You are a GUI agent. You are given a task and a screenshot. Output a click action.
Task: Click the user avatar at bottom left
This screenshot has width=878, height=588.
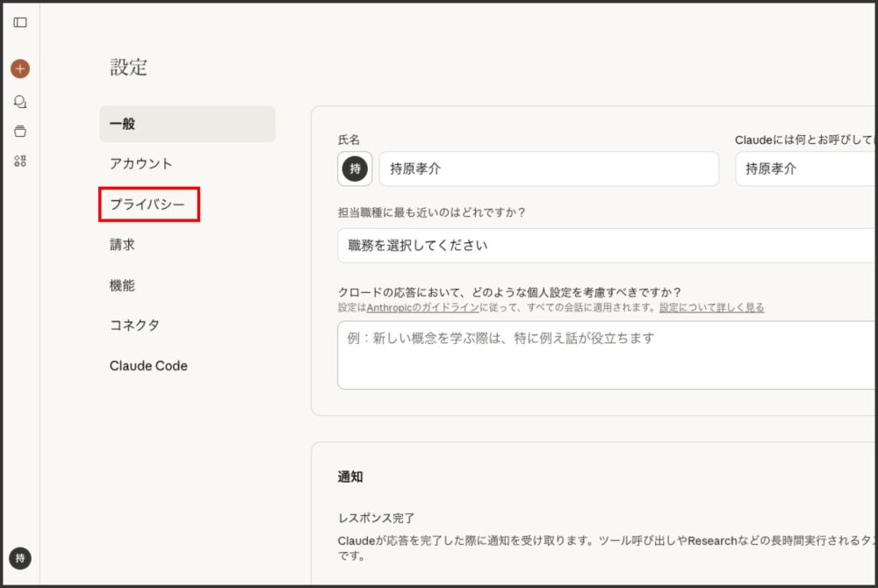(20, 558)
